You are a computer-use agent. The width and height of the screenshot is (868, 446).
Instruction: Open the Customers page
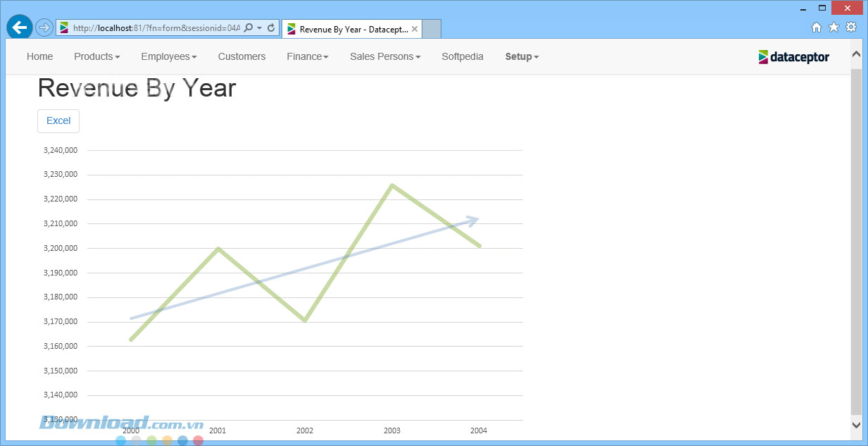241,56
